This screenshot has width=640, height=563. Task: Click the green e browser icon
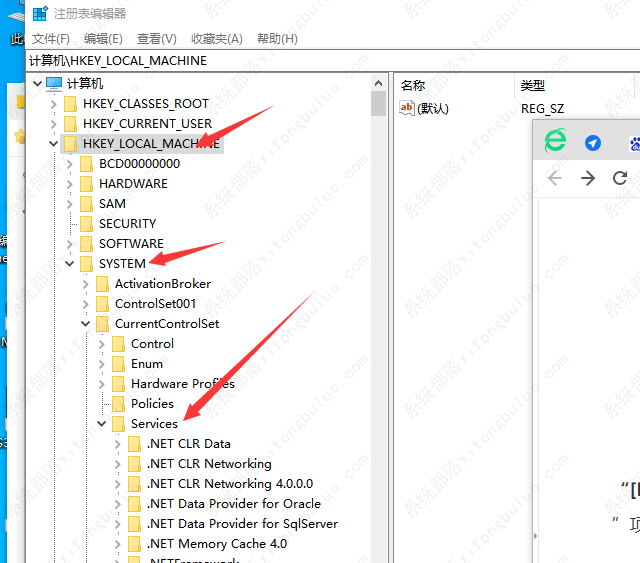pos(555,142)
